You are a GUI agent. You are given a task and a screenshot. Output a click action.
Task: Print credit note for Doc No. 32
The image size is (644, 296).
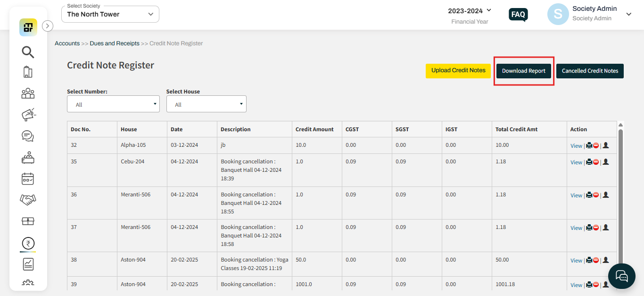pos(589,145)
